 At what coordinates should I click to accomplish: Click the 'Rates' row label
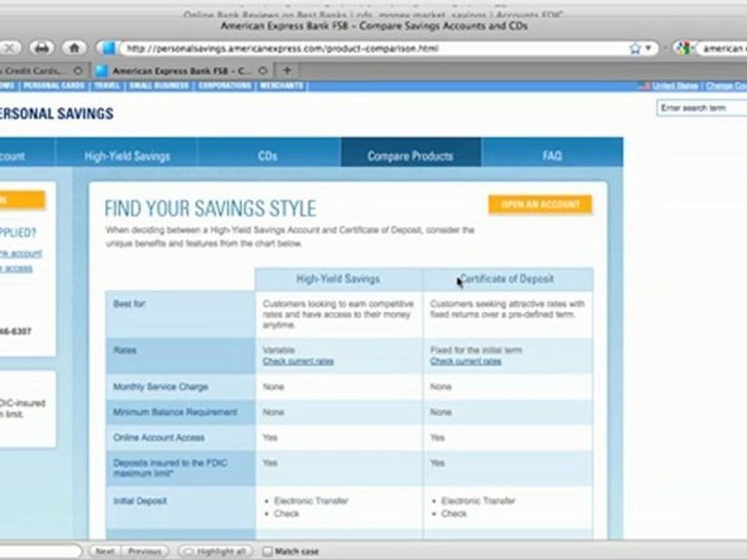[124, 351]
